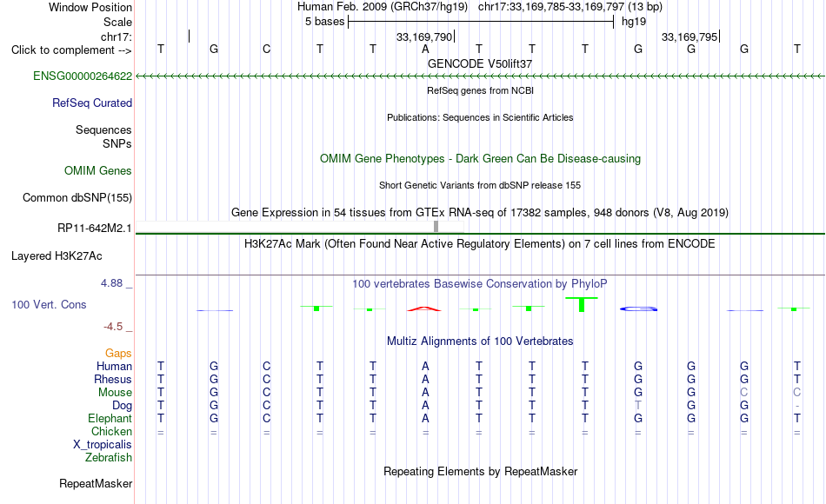Open 'RefSeq genes from NCBI' track title

pyautogui.click(x=480, y=90)
